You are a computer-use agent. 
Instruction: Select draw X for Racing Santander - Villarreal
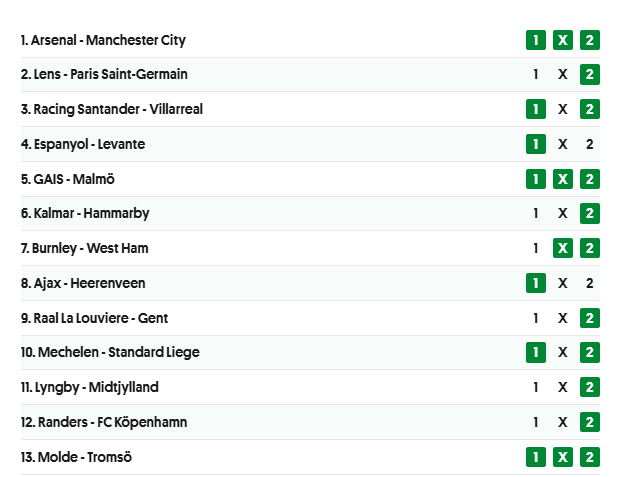pyautogui.click(x=563, y=109)
